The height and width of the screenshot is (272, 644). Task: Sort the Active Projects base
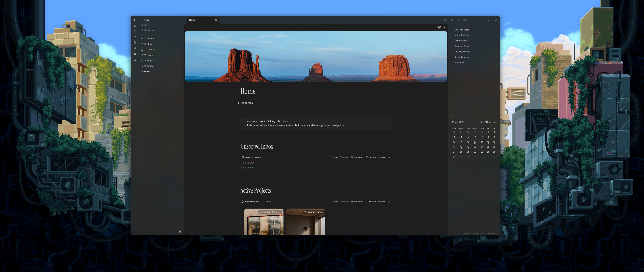click(x=334, y=202)
